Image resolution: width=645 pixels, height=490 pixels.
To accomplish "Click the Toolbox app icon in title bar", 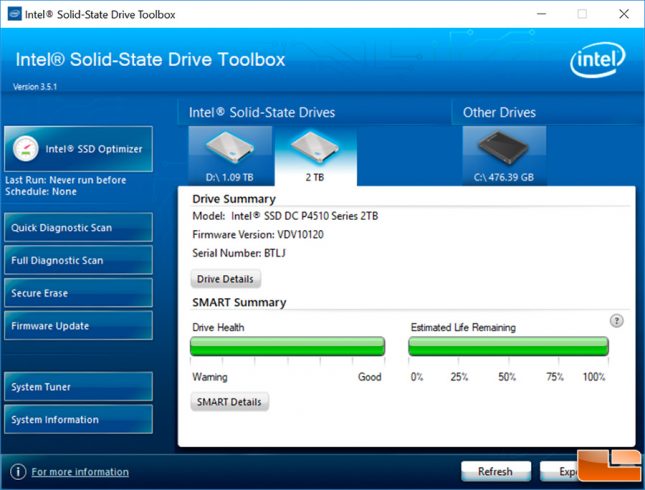I will click(x=14, y=14).
